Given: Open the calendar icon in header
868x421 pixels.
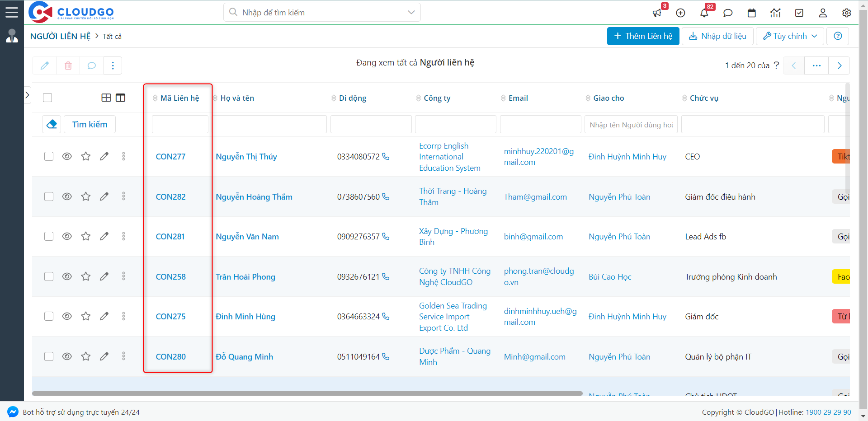Looking at the screenshot, I should (x=751, y=13).
